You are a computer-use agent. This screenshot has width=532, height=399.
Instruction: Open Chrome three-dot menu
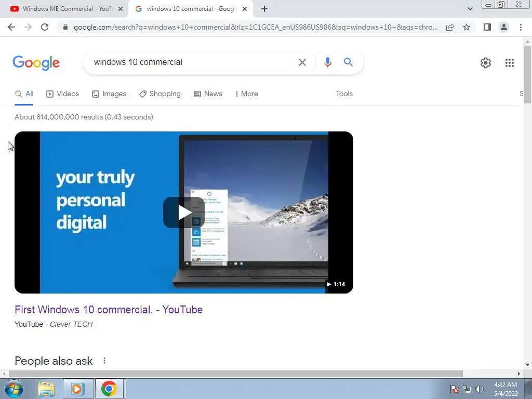(521, 27)
